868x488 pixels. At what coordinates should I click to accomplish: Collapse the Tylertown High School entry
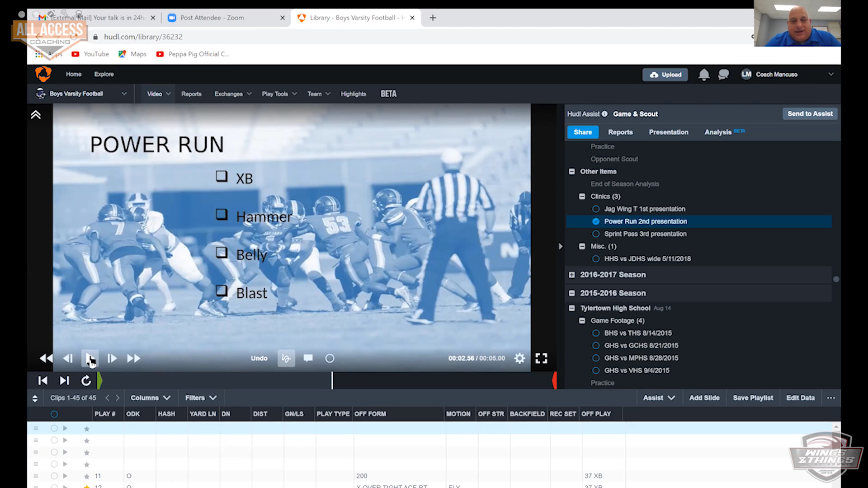click(x=571, y=308)
